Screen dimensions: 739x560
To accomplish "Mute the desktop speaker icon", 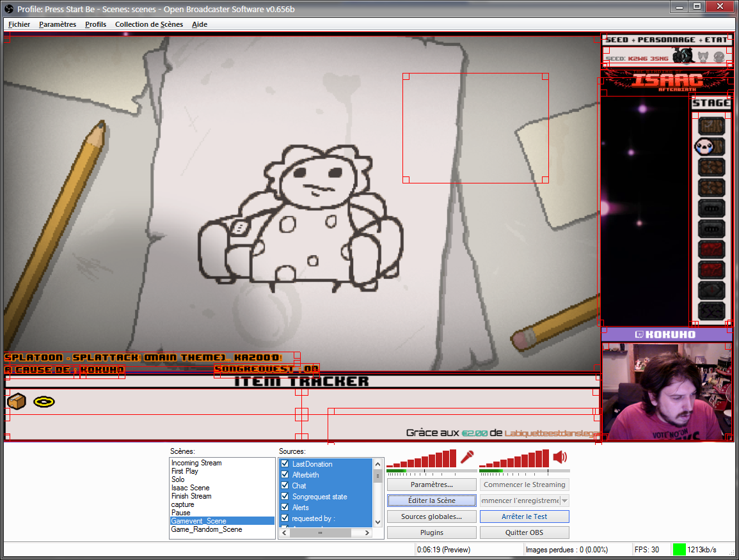I will point(560,457).
